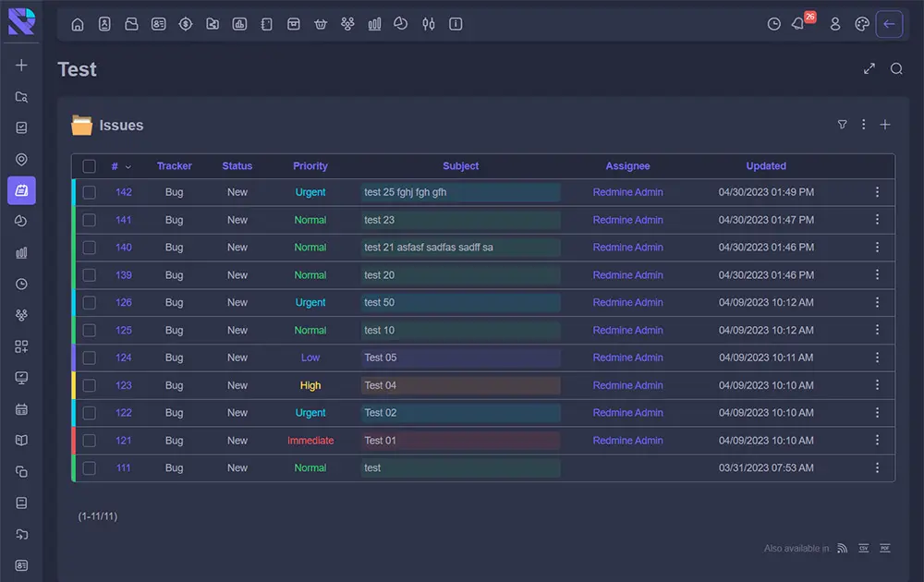924x582 pixels.
Task: Add a new issue with plus icon in Issues panel
Action: click(885, 125)
